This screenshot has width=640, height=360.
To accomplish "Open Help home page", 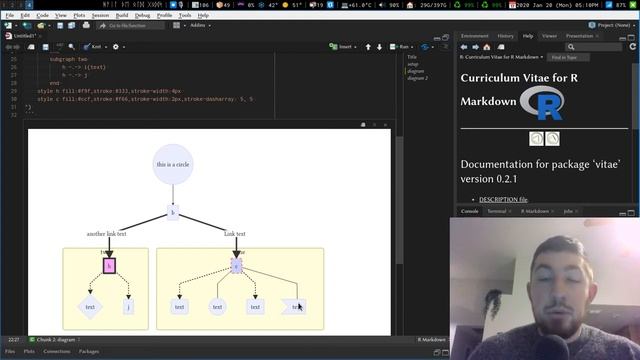I will click(x=487, y=47).
